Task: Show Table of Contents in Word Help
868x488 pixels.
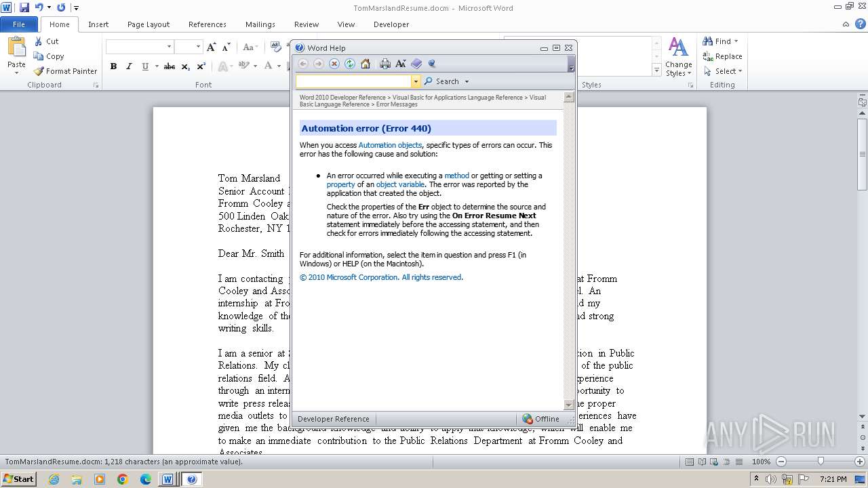Action: tap(416, 64)
